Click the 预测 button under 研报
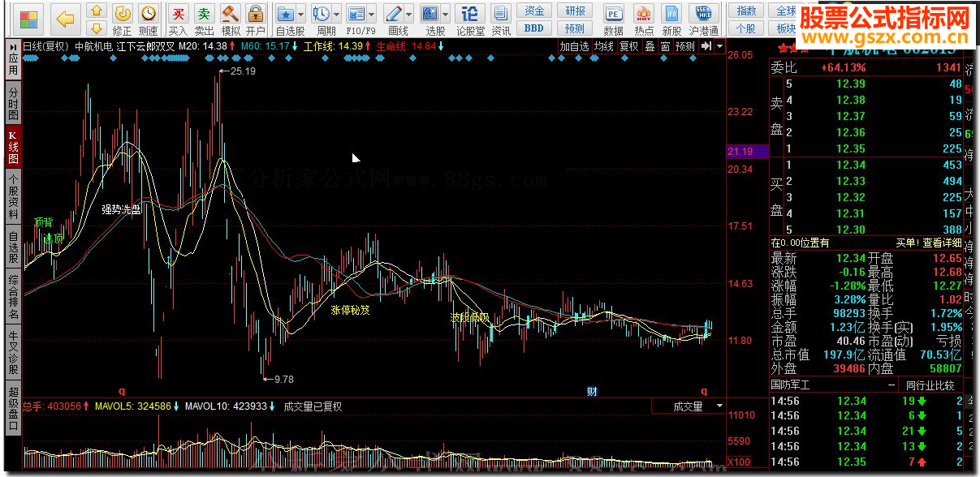 (575, 28)
